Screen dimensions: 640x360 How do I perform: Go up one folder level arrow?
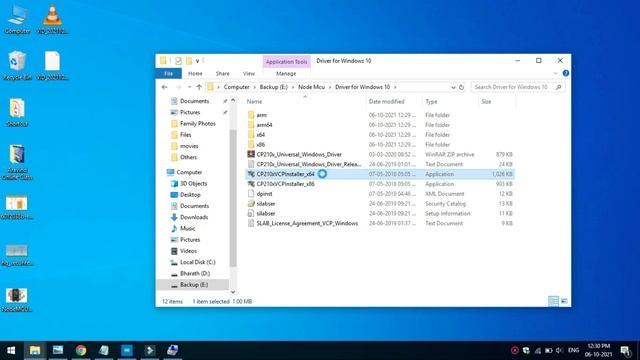[199, 87]
